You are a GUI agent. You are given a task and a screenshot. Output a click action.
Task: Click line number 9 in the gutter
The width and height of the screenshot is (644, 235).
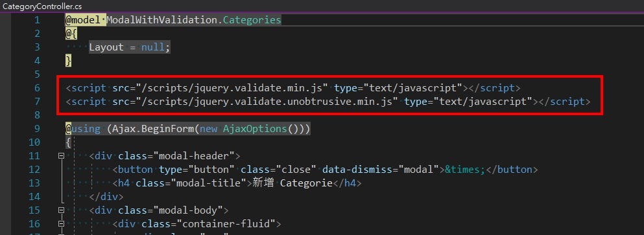[x=38, y=129]
